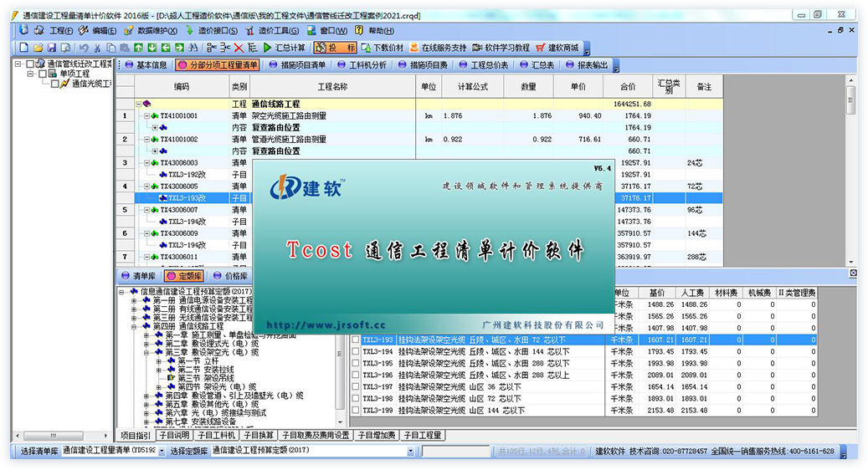Select the 价格库 library button
This screenshot has width=868, height=470.
(x=230, y=276)
